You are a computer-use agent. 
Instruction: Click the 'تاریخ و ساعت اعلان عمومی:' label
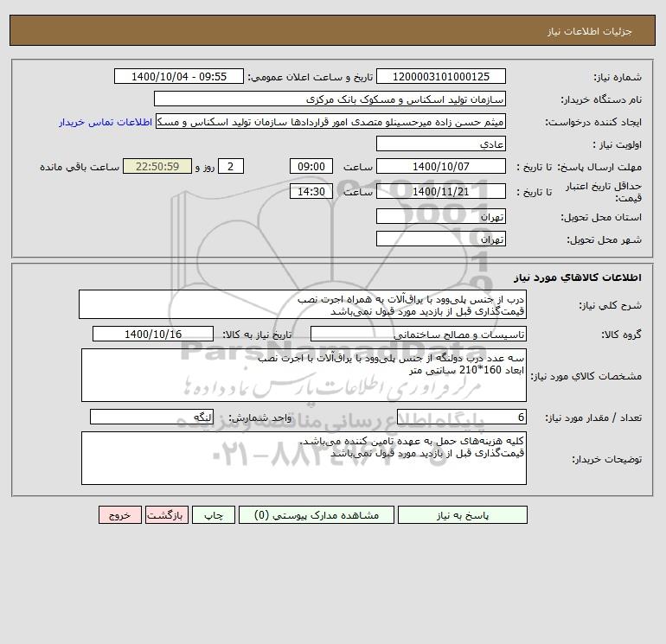click(x=310, y=77)
